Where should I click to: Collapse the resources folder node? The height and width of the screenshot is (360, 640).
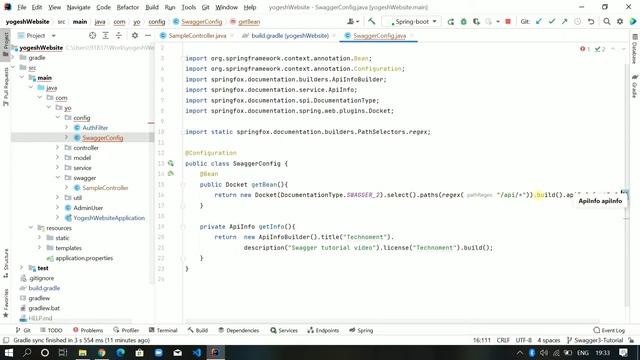pyautogui.click(x=31, y=228)
